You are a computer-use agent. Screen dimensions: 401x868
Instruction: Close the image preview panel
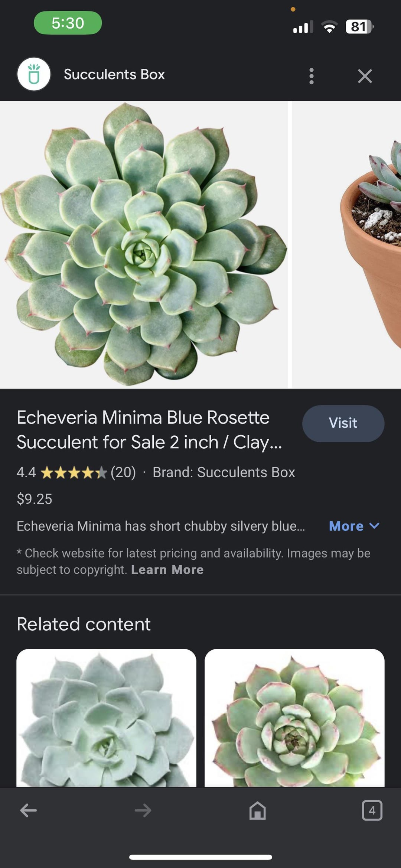[x=365, y=76]
